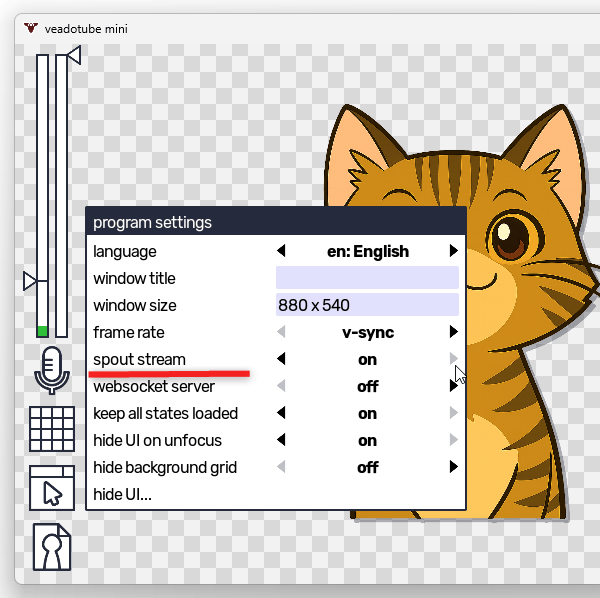Click the 'window size' label
600x598 pixels.
(135, 305)
